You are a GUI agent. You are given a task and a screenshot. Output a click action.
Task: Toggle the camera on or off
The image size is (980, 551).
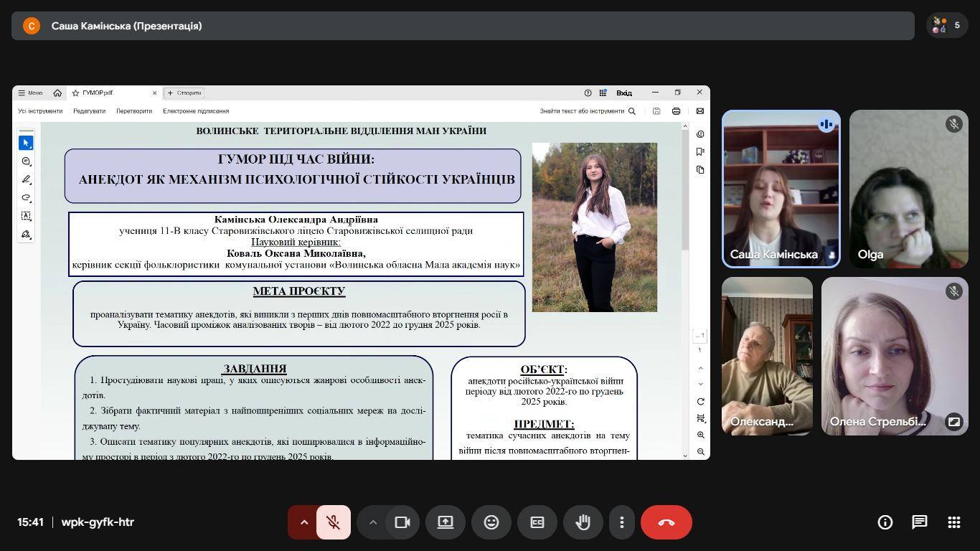point(402,522)
